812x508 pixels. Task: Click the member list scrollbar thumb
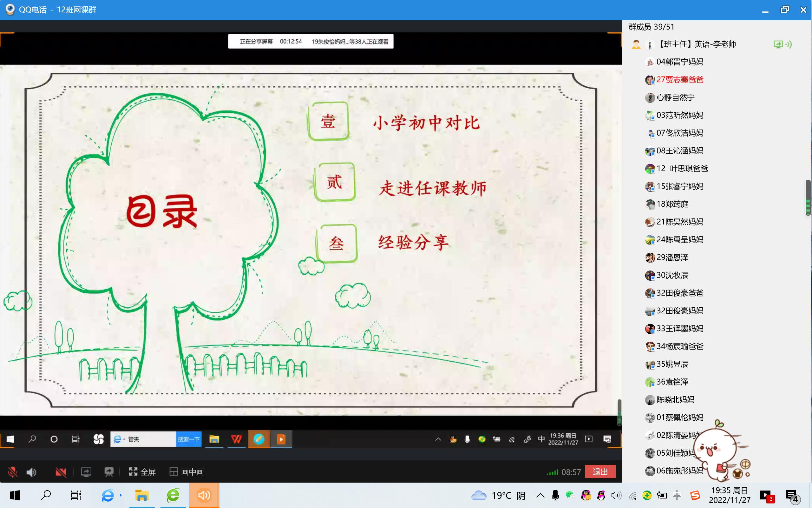[808, 197]
